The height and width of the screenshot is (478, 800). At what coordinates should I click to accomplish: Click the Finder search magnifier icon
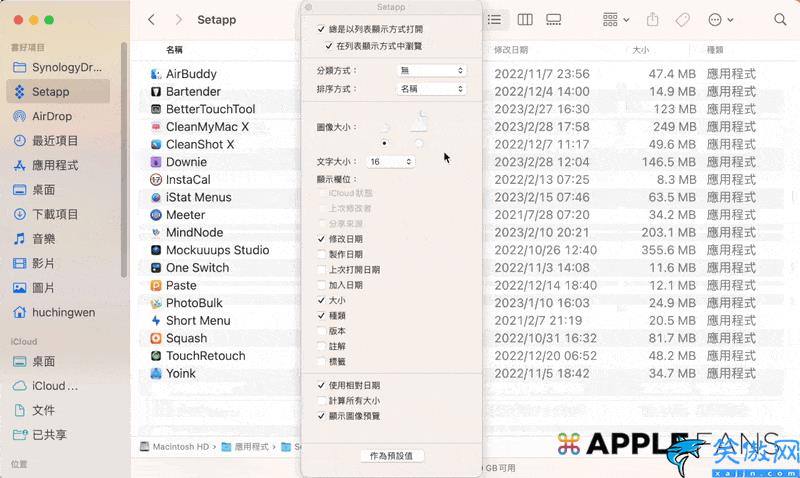pyautogui.click(x=780, y=20)
